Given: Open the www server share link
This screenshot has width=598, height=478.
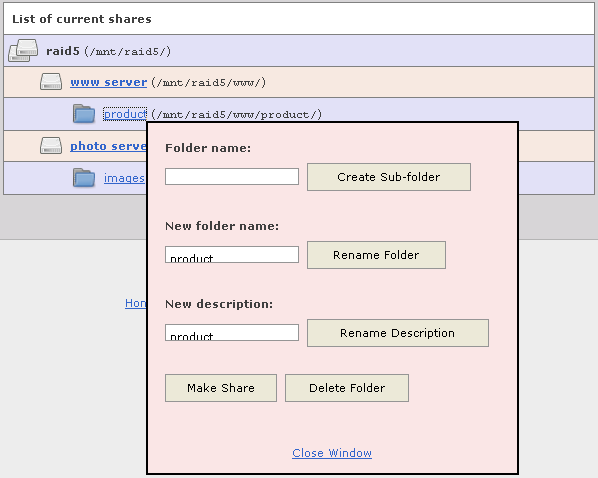Looking at the screenshot, I should pos(108,82).
